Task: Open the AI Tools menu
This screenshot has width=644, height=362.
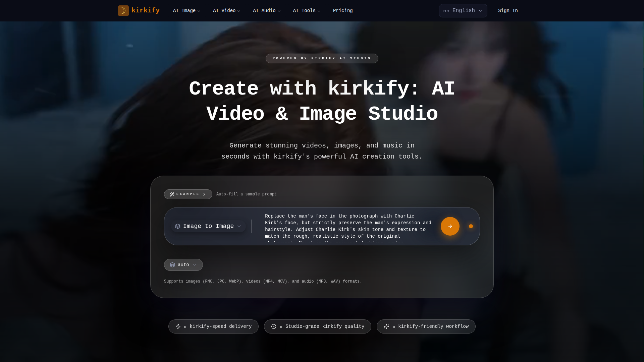Action: coord(306,11)
